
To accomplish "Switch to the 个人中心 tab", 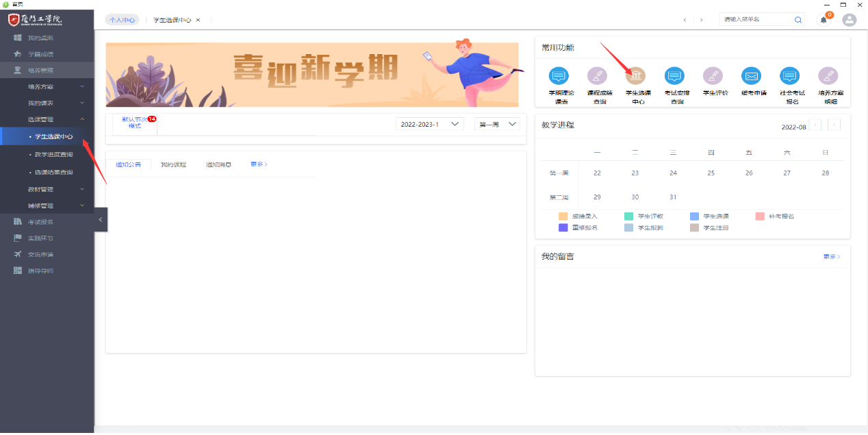I will click(122, 20).
